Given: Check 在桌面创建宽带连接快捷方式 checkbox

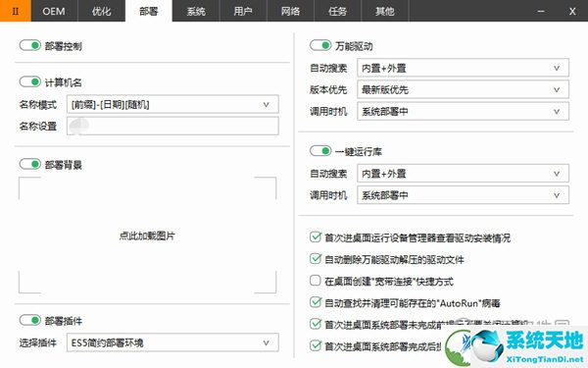Looking at the screenshot, I should (x=316, y=281).
